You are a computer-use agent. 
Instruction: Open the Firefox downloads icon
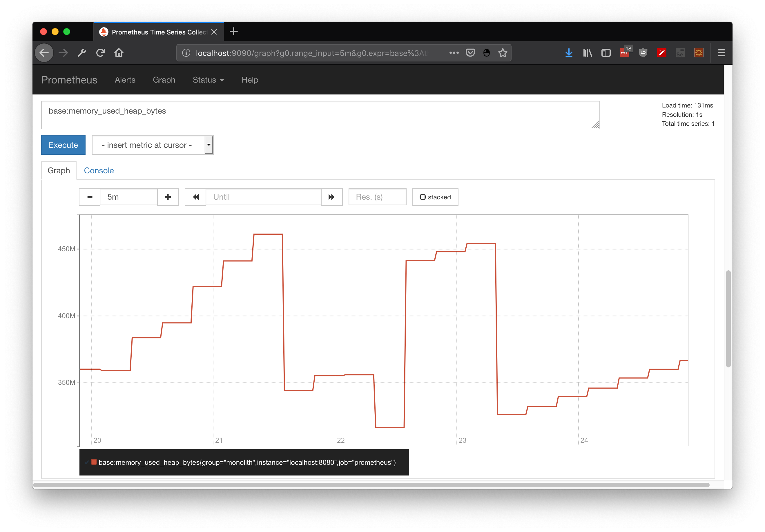click(x=569, y=53)
